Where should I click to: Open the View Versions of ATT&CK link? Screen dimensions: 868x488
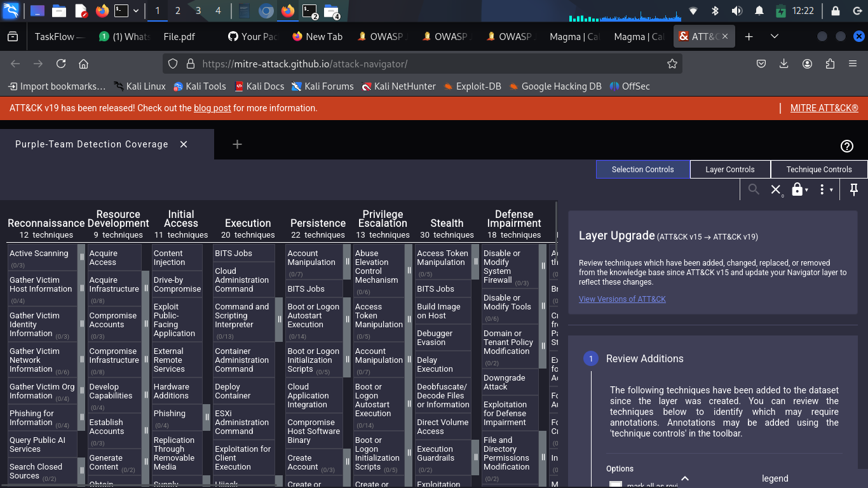pos(622,299)
